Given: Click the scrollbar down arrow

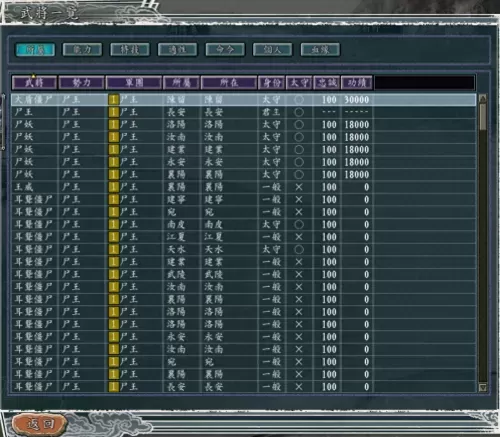Looking at the screenshot, I should (482, 387).
